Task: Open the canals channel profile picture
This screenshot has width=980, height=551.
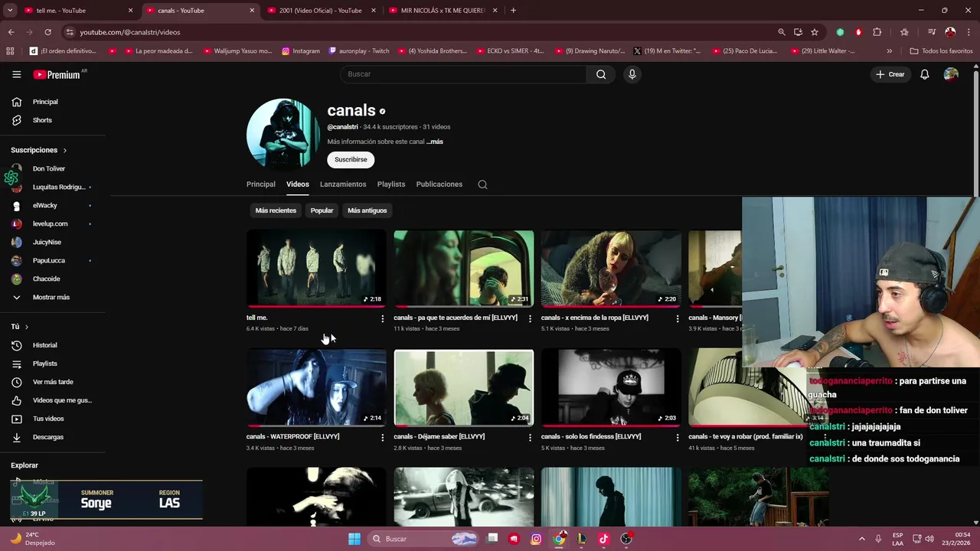Action: (283, 133)
